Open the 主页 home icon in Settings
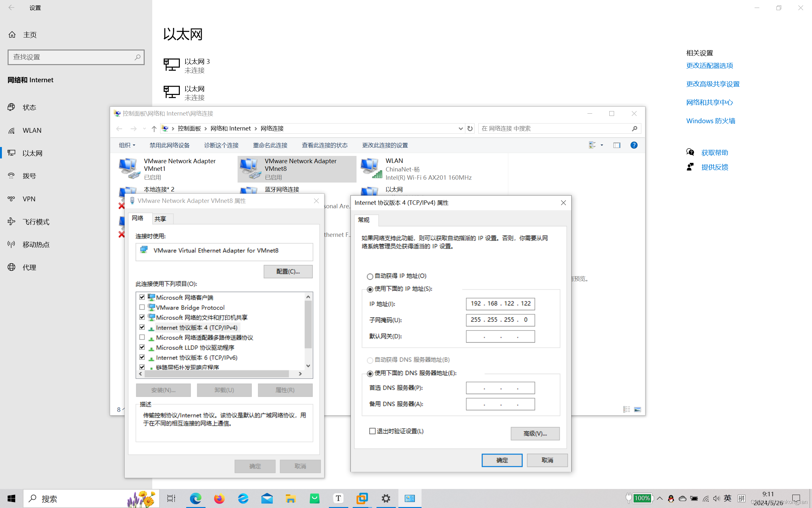 click(12, 35)
